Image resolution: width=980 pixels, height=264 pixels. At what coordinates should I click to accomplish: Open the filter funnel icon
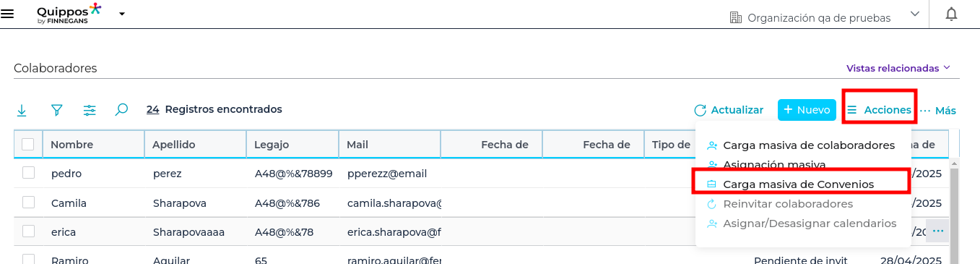tap(56, 110)
